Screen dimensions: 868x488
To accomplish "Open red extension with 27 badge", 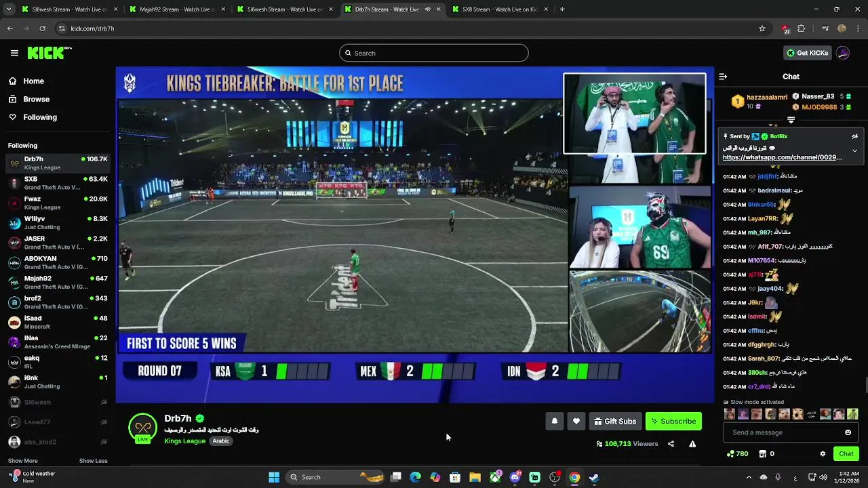I will [x=785, y=28].
